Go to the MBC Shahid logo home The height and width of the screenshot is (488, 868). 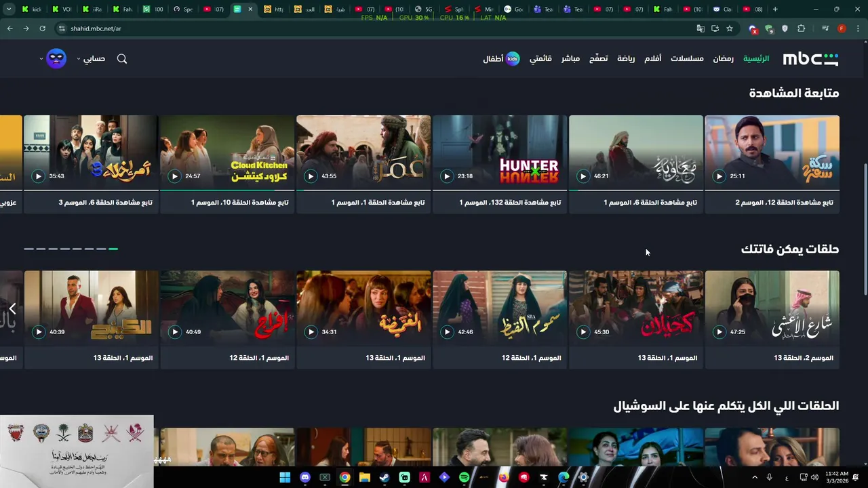(x=810, y=59)
